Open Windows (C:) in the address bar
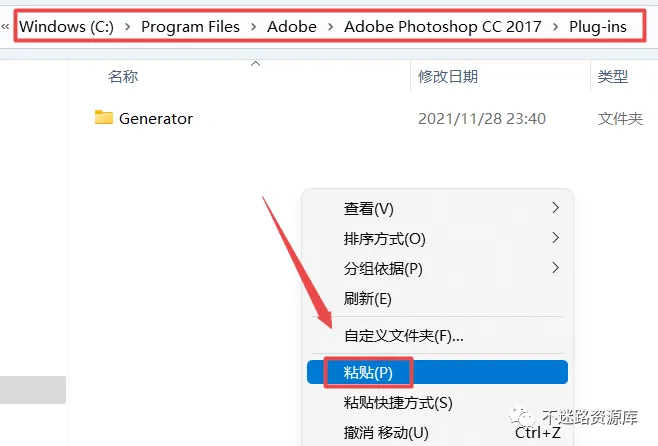The height and width of the screenshot is (446, 658). point(66,27)
